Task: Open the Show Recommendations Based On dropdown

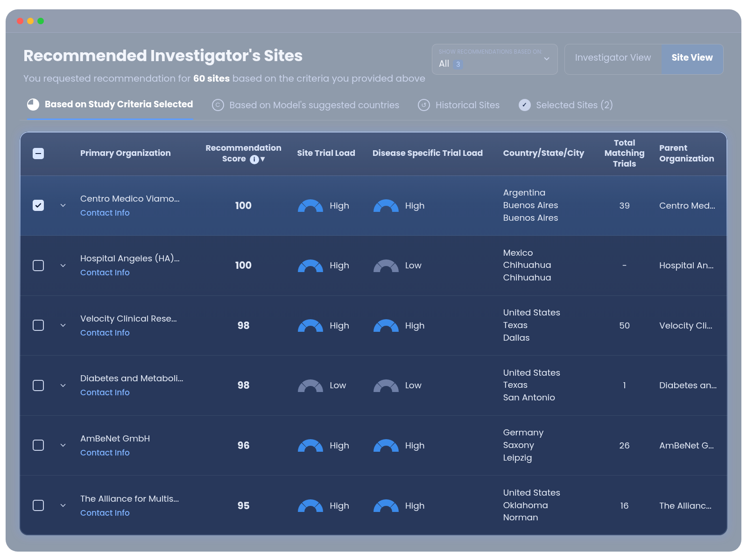Action: tap(494, 59)
